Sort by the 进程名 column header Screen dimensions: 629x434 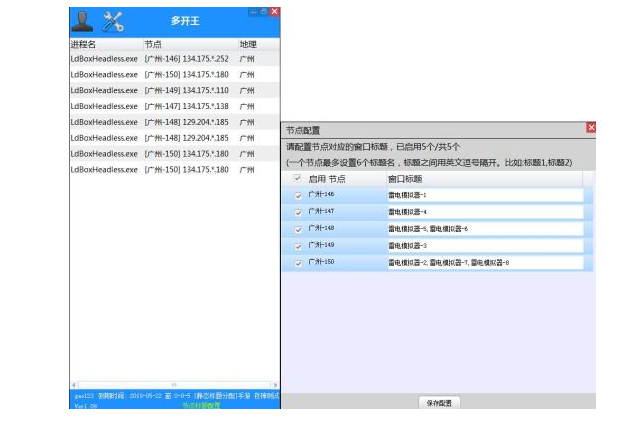point(83,45)
